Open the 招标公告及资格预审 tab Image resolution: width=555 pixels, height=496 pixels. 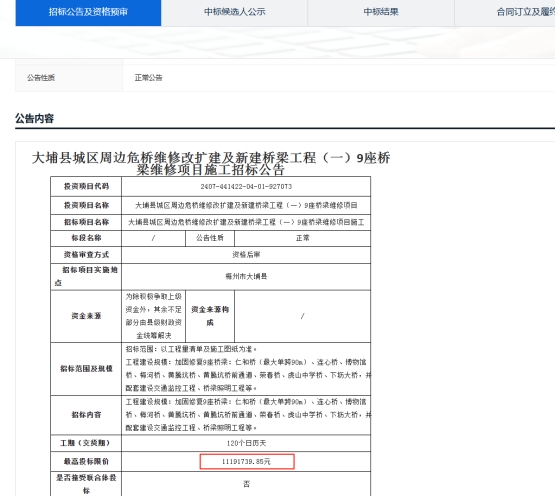88,12
